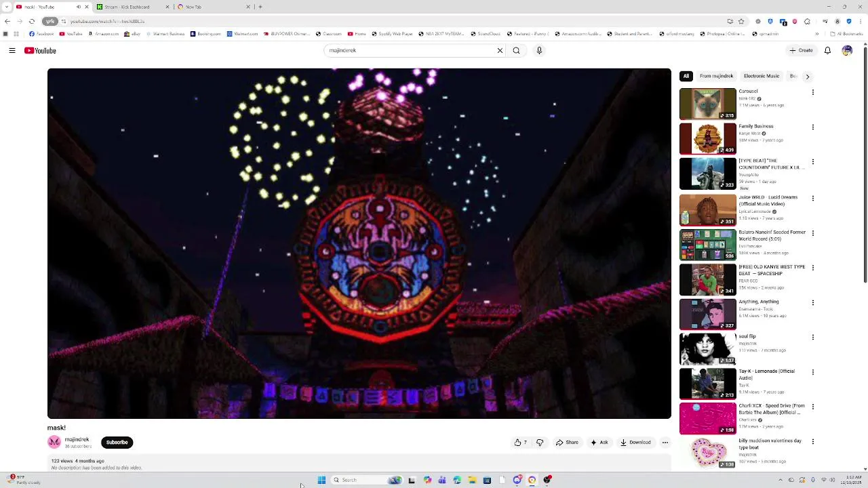
Task: Open the Ask AI button
Action: pyautogui.click(x=599, y=443)
